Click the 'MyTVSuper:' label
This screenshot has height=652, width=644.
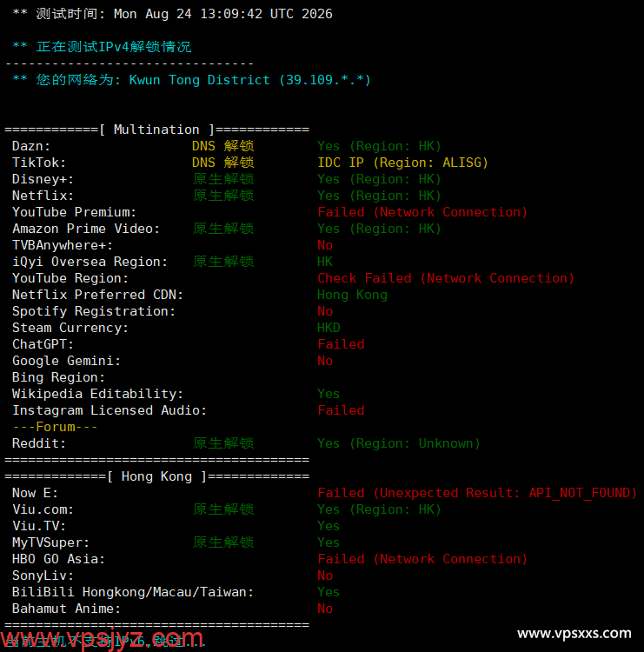click(50, 542)
